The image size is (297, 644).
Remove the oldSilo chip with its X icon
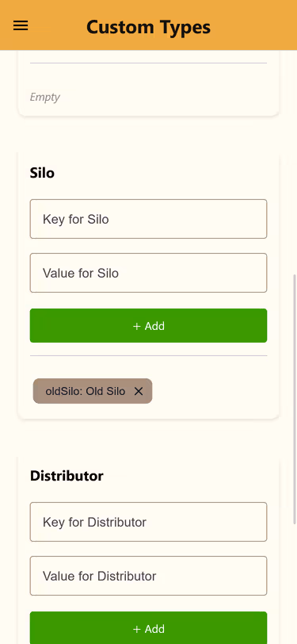click(x=139, y=392)
